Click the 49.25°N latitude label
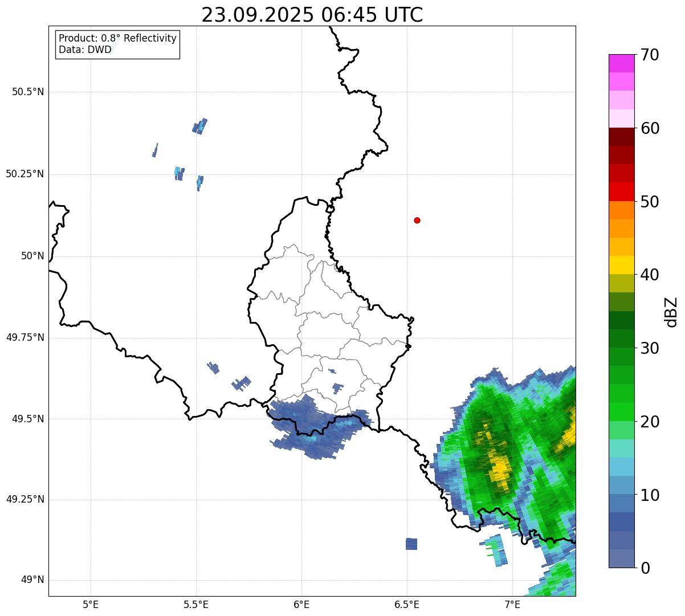Image resolution: width=685 pixels, height=616 pixels. point(25,500)
